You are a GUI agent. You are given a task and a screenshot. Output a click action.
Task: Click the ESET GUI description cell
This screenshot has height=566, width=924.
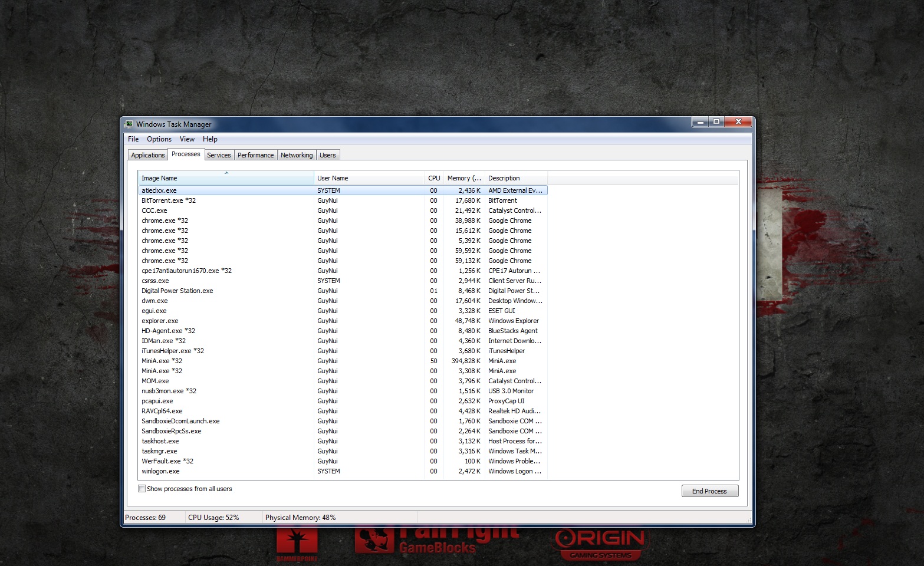click(x=502, y=311)
